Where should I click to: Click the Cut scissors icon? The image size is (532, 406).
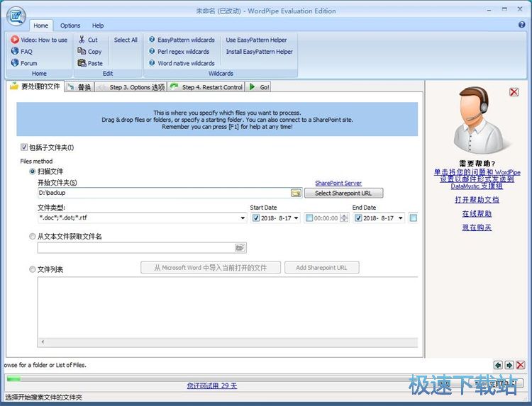82,40
